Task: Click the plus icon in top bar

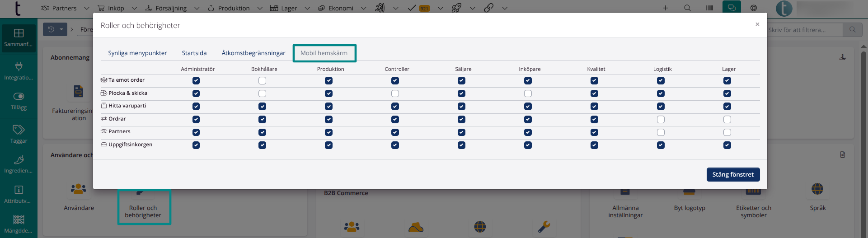Action: click(666, 8)
